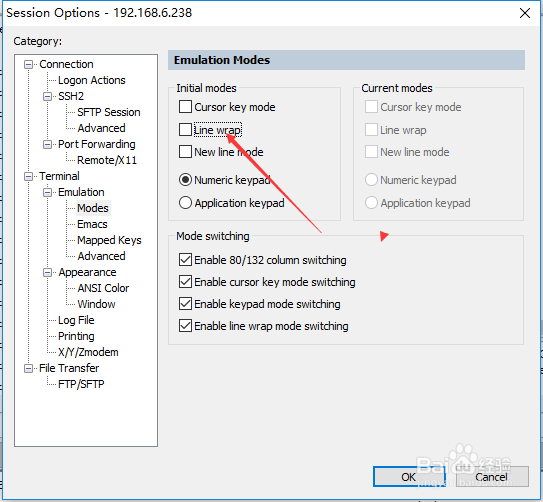Select the SSH2 category
Image resolution: width=543 pixels, height=502 pixels.
click(71, 96)
